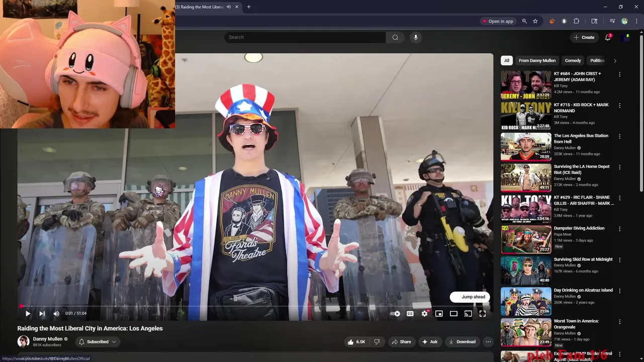Open the Danny Mullen channel name link

(48, 339)
